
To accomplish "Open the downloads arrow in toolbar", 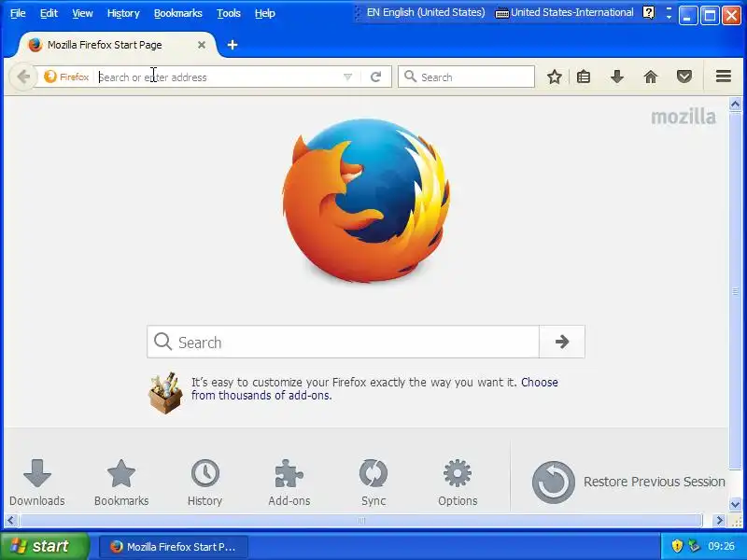I will [617, 77].
